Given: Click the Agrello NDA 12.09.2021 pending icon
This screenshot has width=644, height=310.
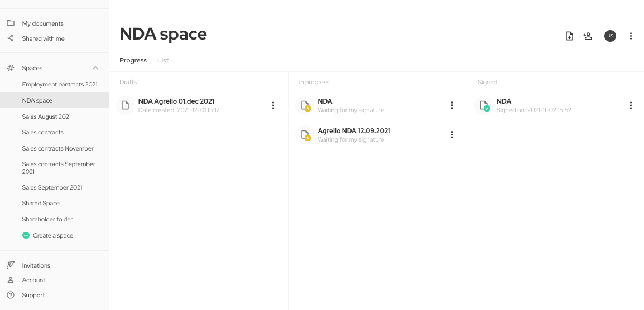Looking at the screenshot, I should tap(305, 135).
